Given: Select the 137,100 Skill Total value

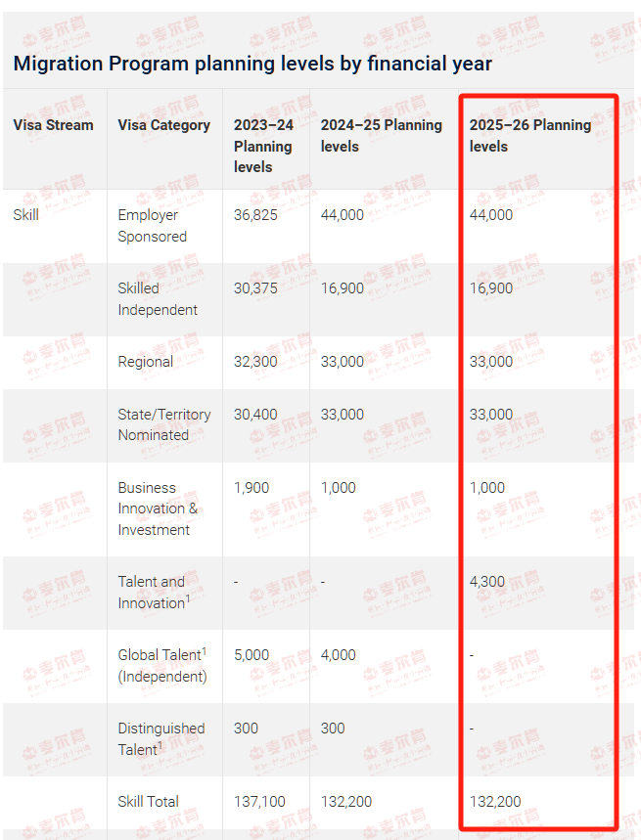Looking at the screenshot, I should pos(259,802).
